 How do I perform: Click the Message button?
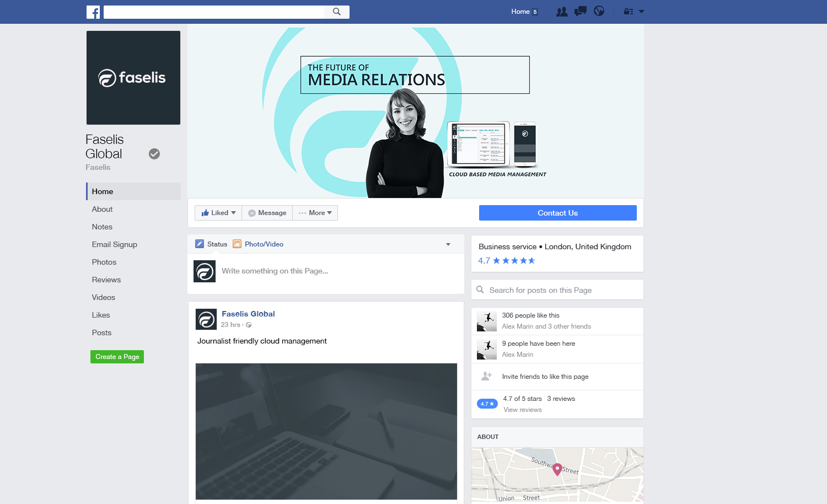coord(267,213)
